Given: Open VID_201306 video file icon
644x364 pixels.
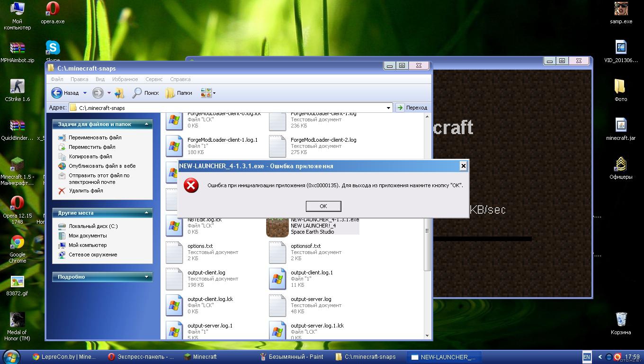Looking at the screenshot, I should [621, 52].
